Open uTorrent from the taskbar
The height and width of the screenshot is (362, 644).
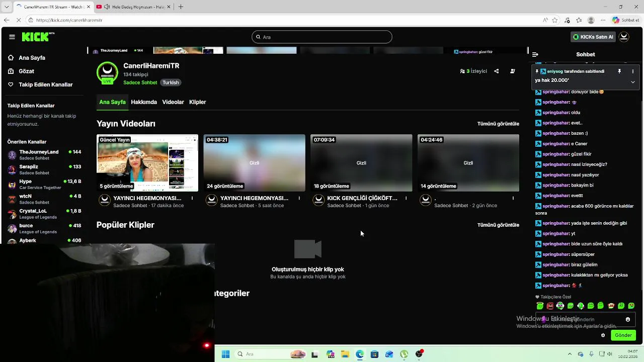tap(404, 354)
